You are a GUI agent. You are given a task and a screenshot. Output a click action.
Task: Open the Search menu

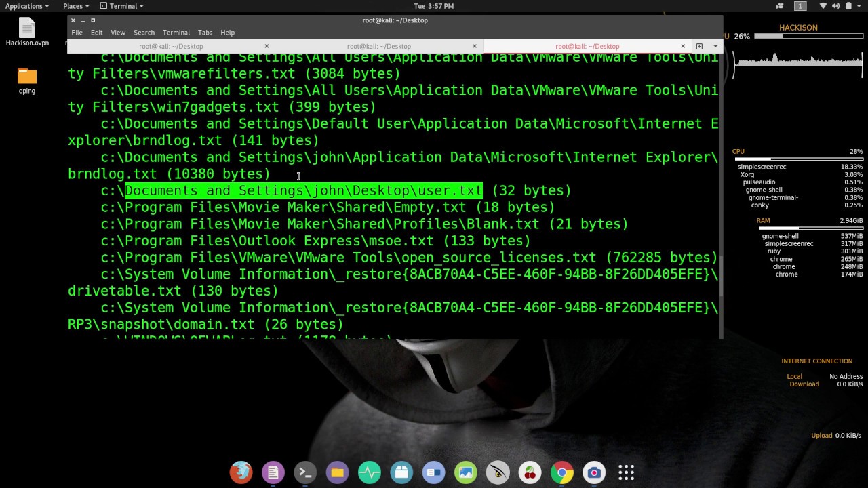[144, 33]
